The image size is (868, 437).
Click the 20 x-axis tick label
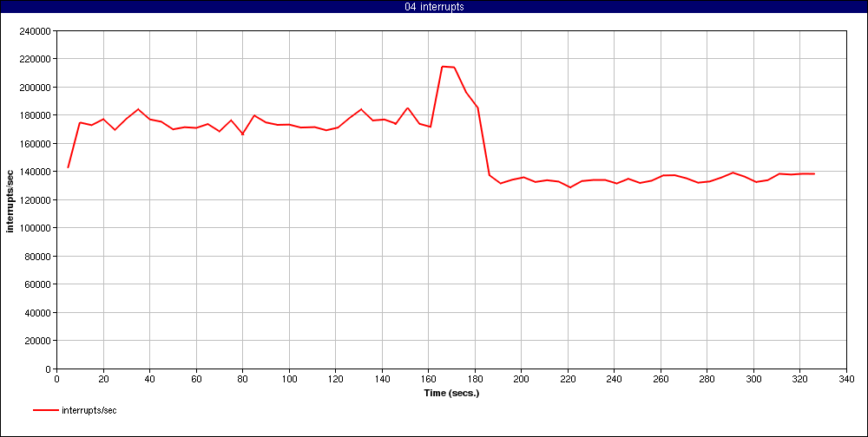pos(103,380)
